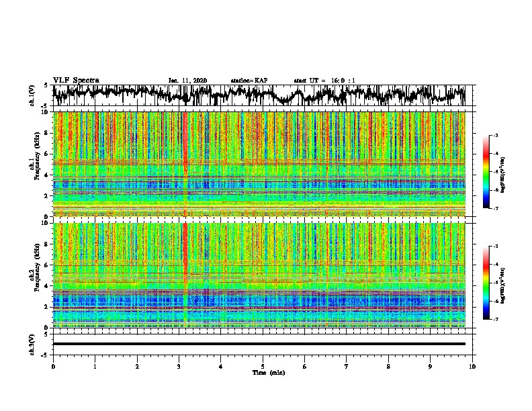Viewport: 532px width, 411px height.
Task: Click the "Time (min)" x-axis label
Action: coord(269,373)
